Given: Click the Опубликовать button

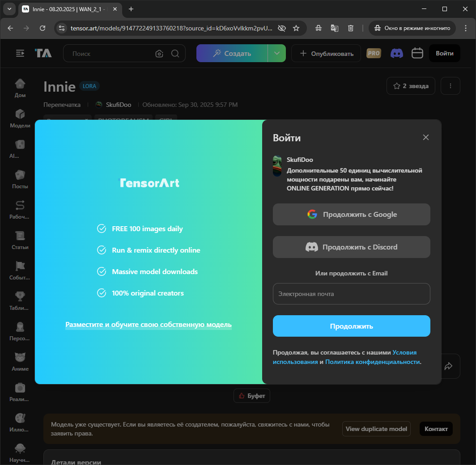Looking at the screenshot, I should pyautogui.click(x=326, y=53).
